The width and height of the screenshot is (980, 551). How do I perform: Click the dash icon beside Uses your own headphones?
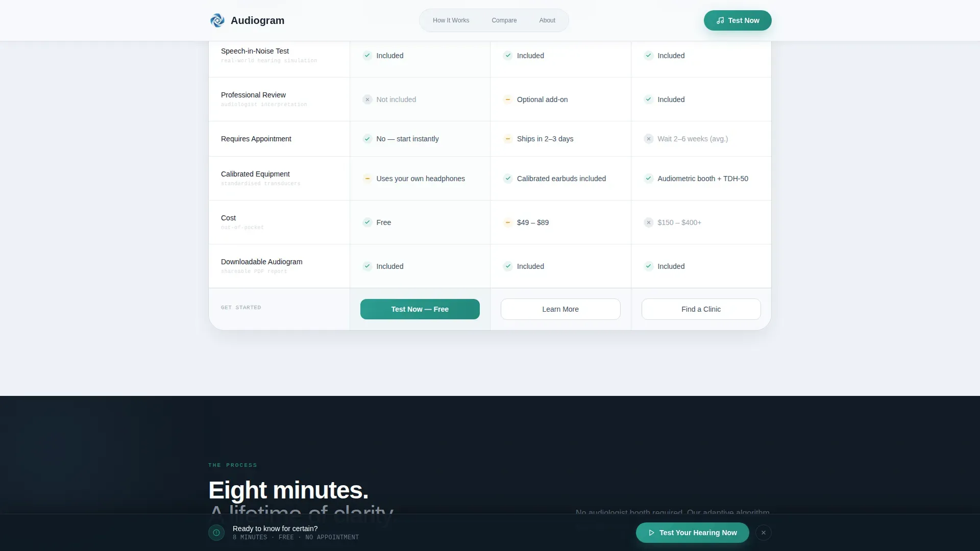(x=367, y=179)
